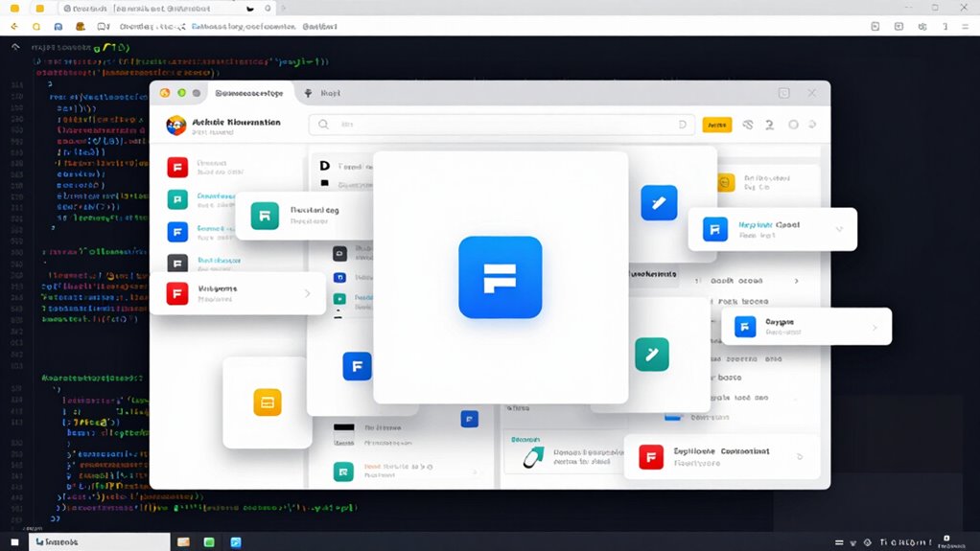Click the circle icon in the header toolbar

793,125
